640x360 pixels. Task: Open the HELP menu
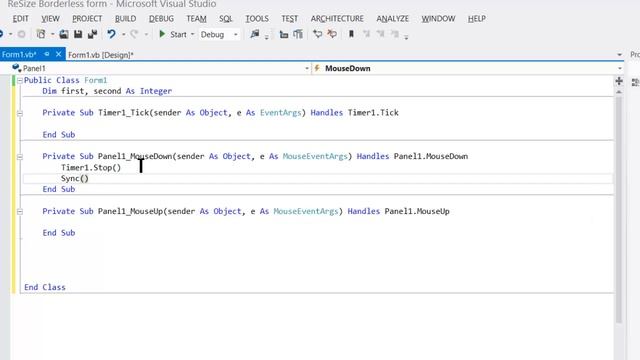point(477,18)
